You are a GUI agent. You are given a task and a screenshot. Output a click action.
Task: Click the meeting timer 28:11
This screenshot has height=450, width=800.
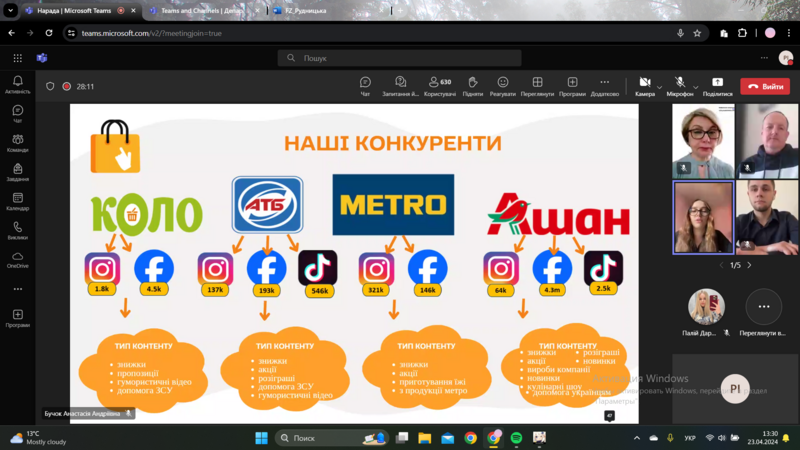coord(85,86)
